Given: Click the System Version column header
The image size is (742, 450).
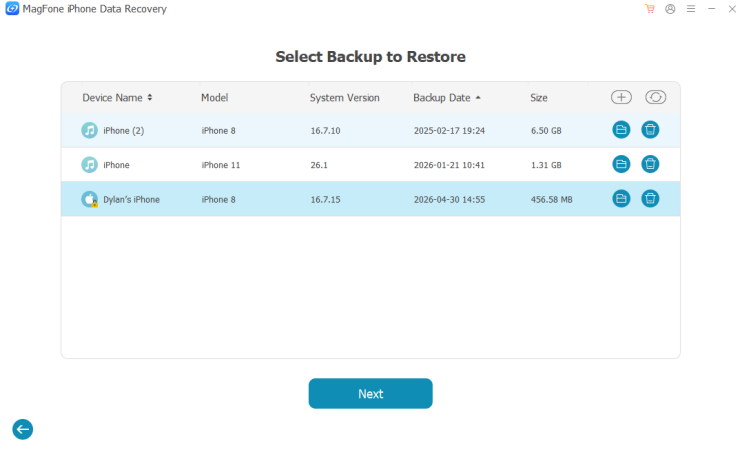Looking at the screenshot, I should point(344,97).
